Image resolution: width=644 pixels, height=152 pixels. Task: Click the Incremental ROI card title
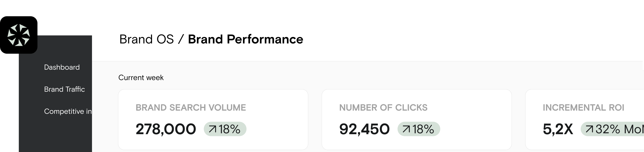click(x=583, y=107)
